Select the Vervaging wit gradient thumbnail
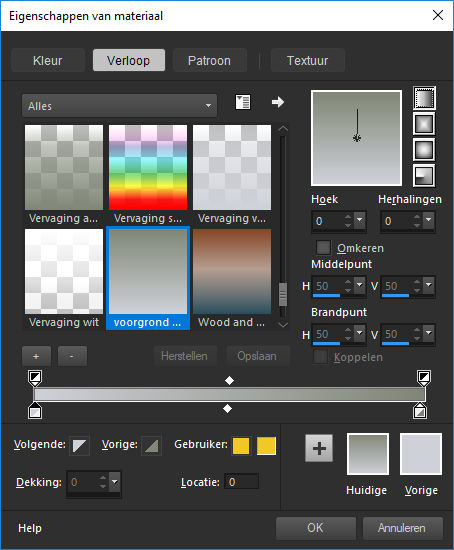 tap(64, 271)
